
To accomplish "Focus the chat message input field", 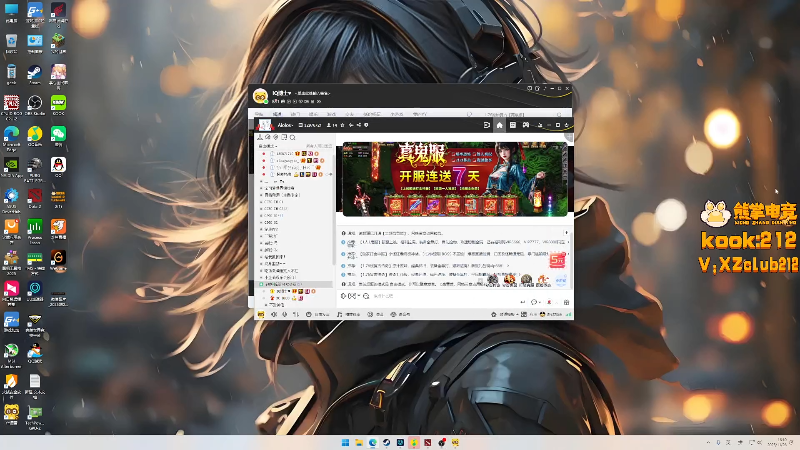I will tap(444, 296).
